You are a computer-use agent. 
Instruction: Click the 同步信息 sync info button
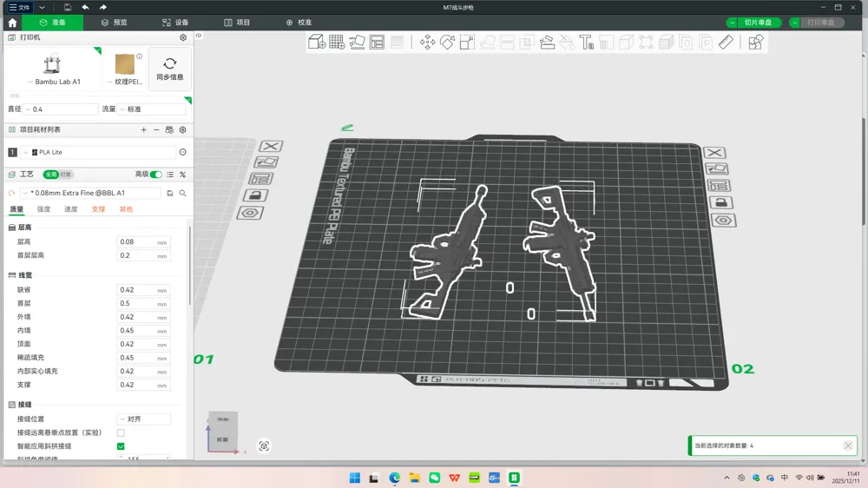coord(170,69)
